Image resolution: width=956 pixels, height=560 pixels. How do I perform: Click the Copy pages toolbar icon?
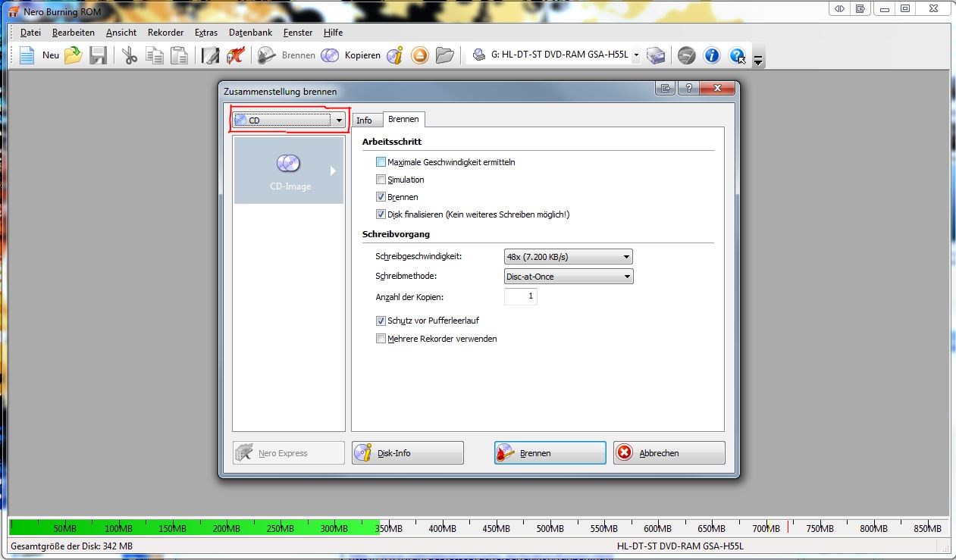coord(155,55)
